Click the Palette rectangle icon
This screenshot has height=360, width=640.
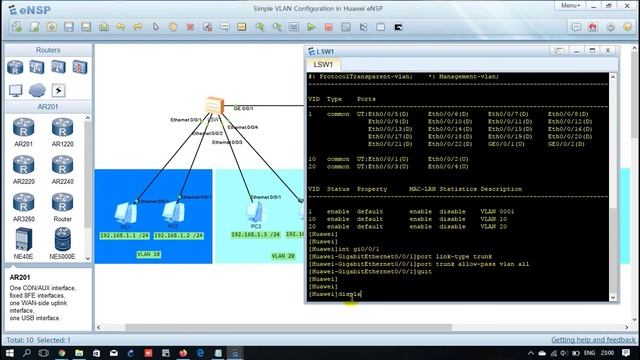[242, 27]
